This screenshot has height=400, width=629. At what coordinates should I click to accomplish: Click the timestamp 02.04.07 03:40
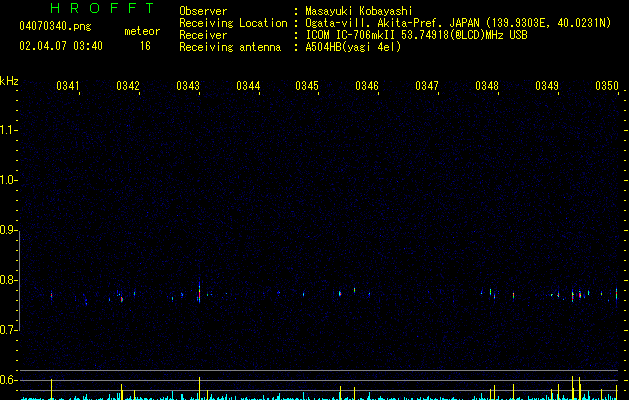tap(61, 46)
